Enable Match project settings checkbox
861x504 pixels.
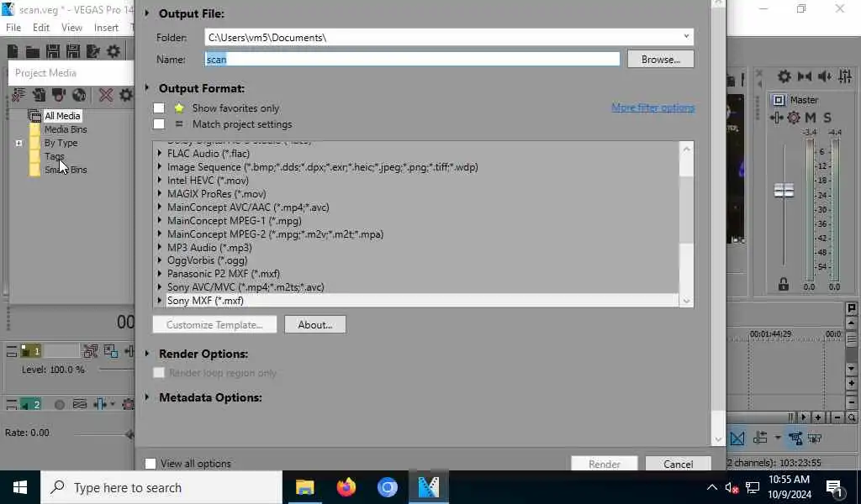pyautogui.click(x=159, y=124)
